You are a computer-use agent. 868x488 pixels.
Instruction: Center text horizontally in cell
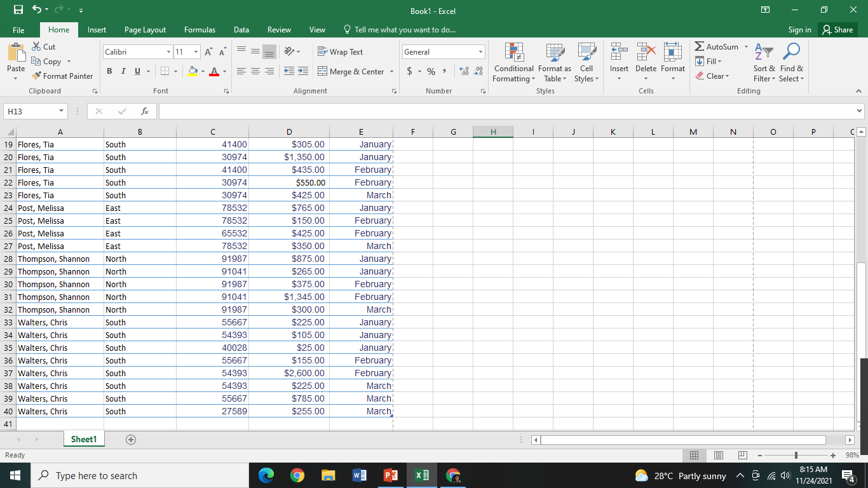pyautogui.click(x=255, y=72)
